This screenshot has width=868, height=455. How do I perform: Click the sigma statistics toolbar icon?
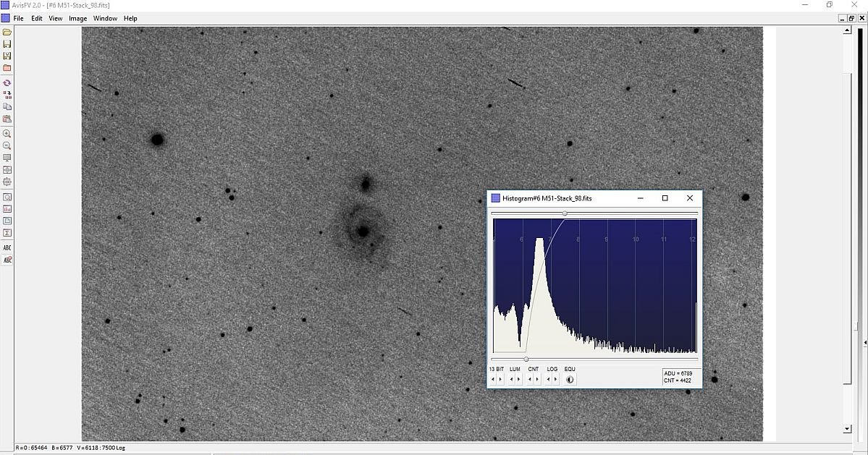(7, 233)
